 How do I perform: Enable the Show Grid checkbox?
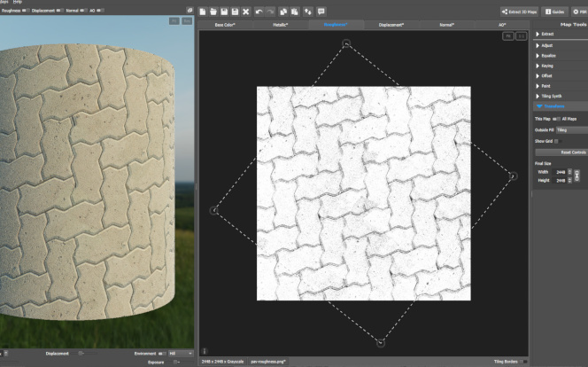556,140
